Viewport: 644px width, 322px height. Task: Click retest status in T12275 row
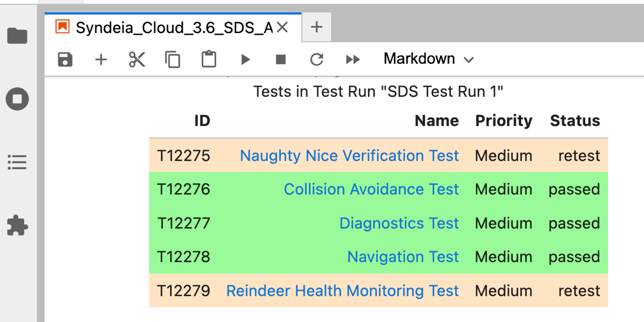[579, 155]
